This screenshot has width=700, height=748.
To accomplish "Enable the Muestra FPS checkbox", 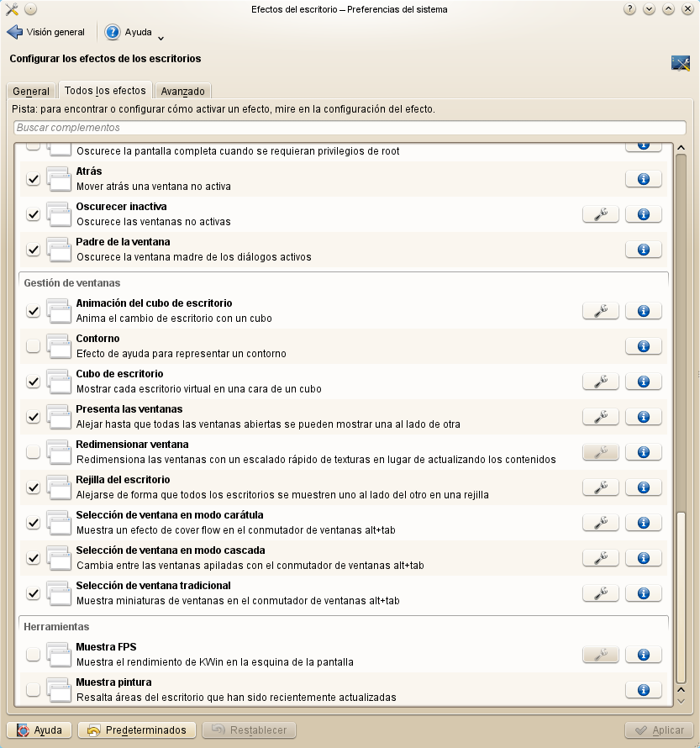I will point(33,655).
